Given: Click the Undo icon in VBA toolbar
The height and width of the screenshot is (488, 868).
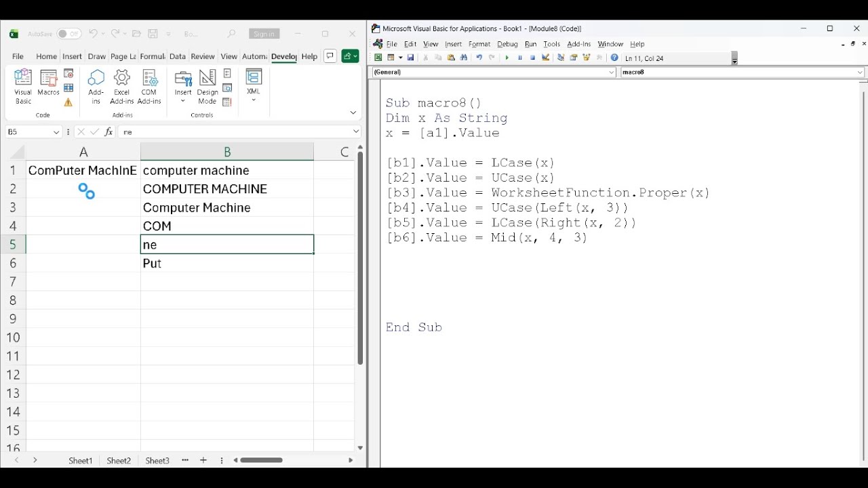Looking at the screenshot, I should pos(479,58).
